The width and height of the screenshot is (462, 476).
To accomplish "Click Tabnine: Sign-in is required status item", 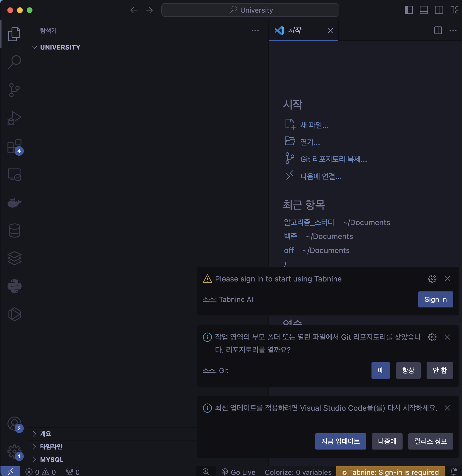I will coord(390,472).
